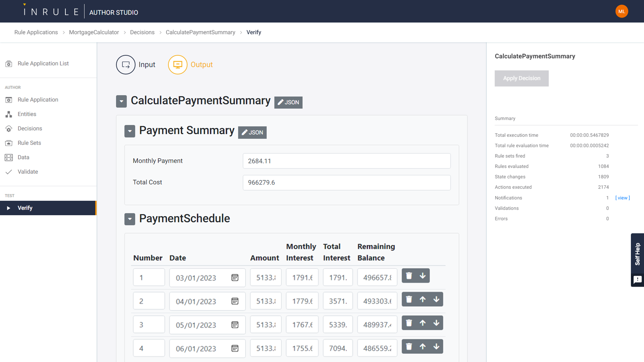
Task: Open the Self Help feedback icon
Action: (x=637, y=280)
